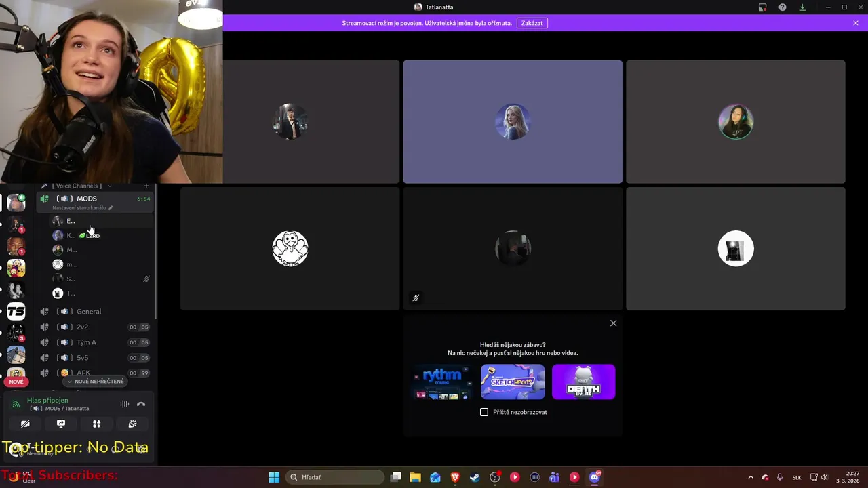The height and width of the screenshot is (488, 868).
Task: Join the 5v5 voice channel
Action: pos(95,358)
